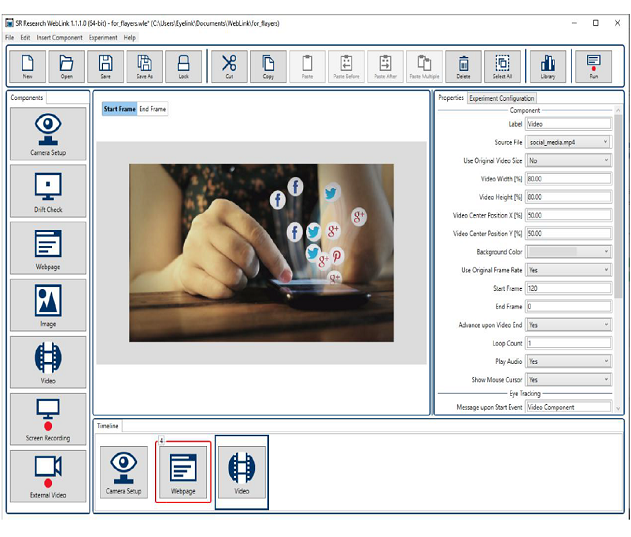Screen dimensions: 631x537
Task: Maximize the WebLink window
Action: 596,23
